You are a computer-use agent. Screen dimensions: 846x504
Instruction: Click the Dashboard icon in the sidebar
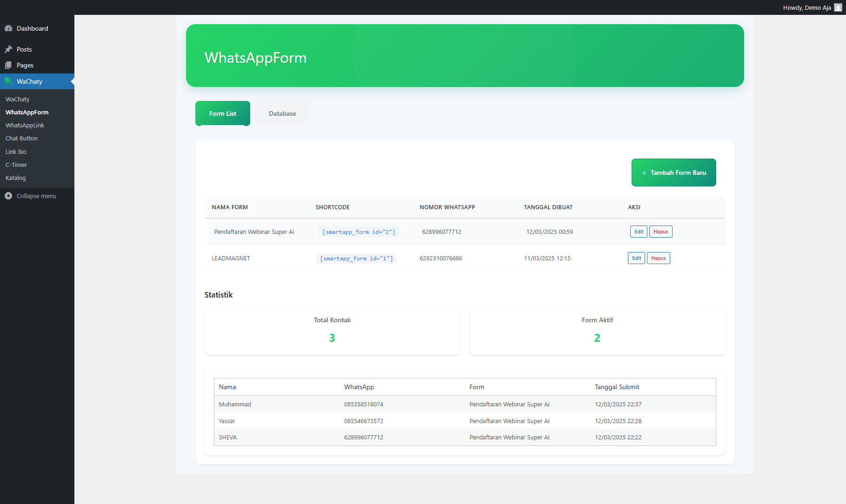click(8, 28)
